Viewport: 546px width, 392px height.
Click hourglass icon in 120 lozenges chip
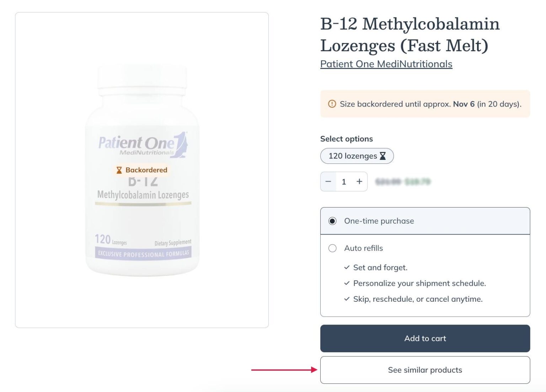(383, 156)
